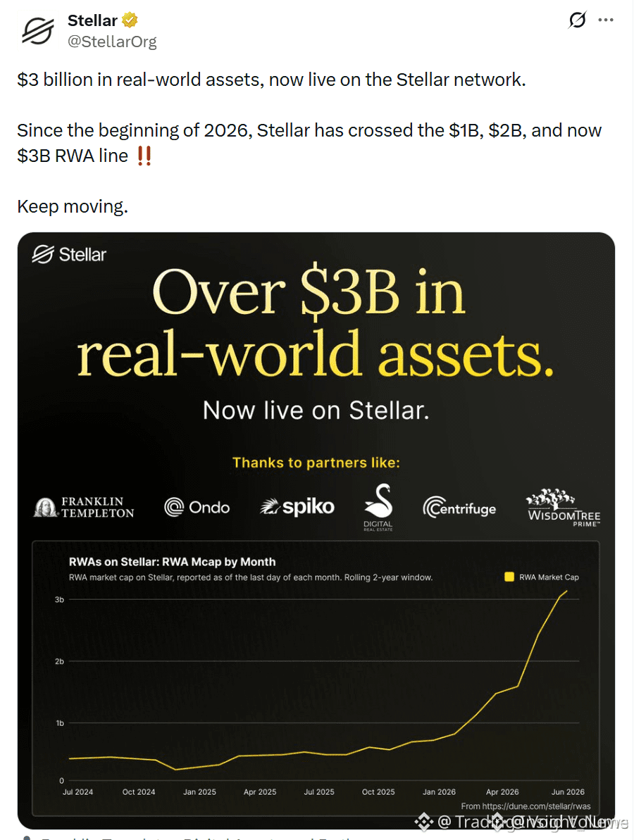
Task: Click the yellow RWA Market Cap legend swatch
Action: pyautogui.click(x=509, y=577)
